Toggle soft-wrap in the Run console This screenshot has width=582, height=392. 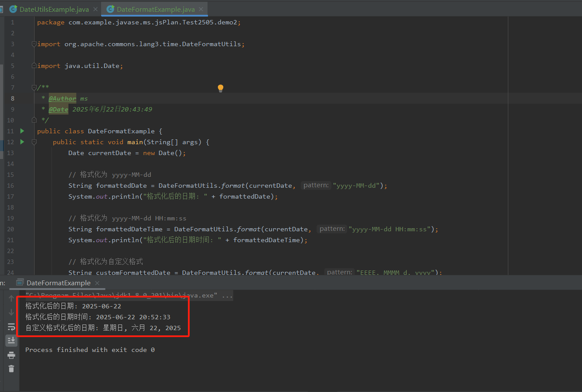(x=11, y=327)
